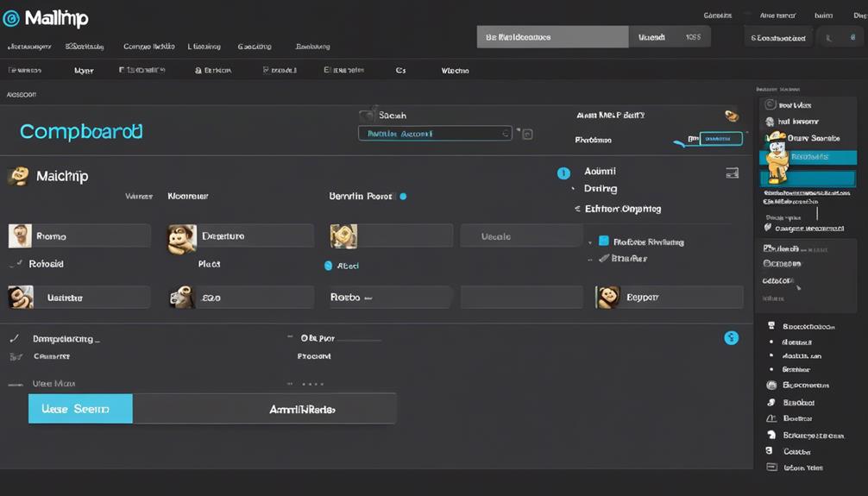Click the cartoon mascot figure in the right sidebar
Viewport: 868px width, 496px height.
[777, 158]
